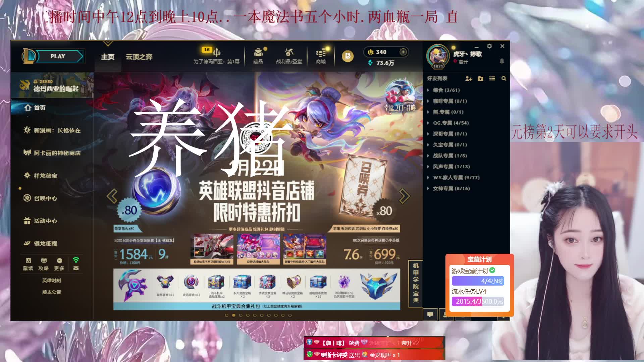Open the 版本公告 link
The height and width of the screenshot is (362, 644).
(52, 292)
